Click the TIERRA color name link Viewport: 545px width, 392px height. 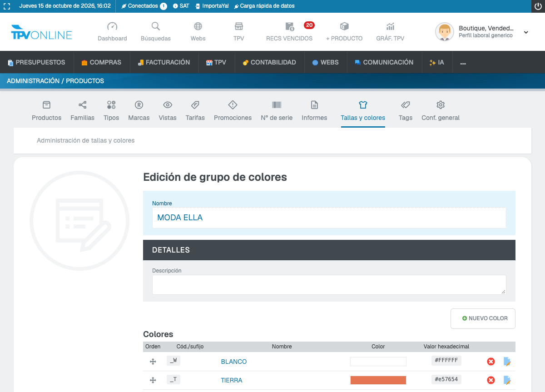pos(232,380)
